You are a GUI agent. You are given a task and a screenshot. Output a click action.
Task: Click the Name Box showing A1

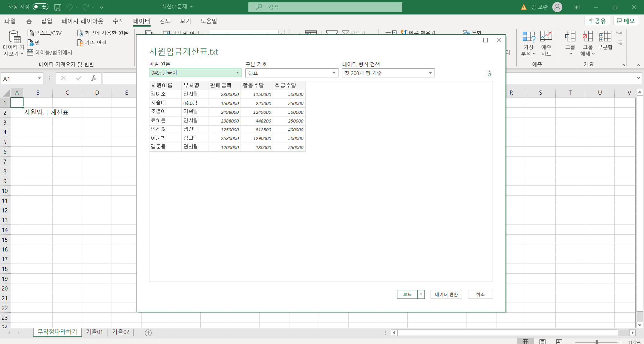tap(19, 79)
